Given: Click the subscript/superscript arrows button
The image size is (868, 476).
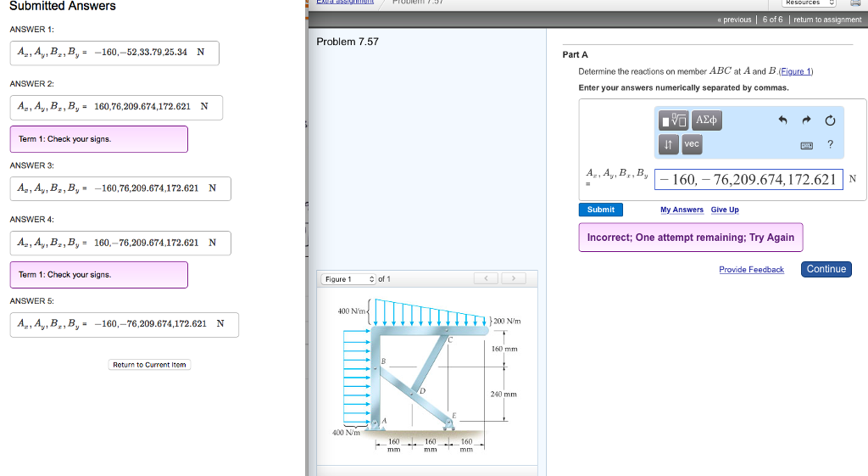Looking at the screenshot, I should click(668, 144).
